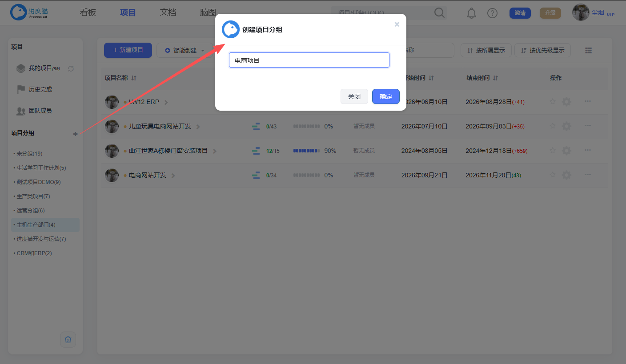Open settings gear for LW12 ERP

[566, 102]
